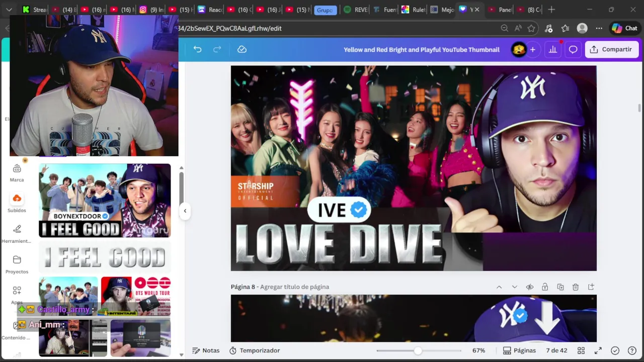
Task: Hide Página 8 with the eye icon
Action: click(x=530, y=287)
